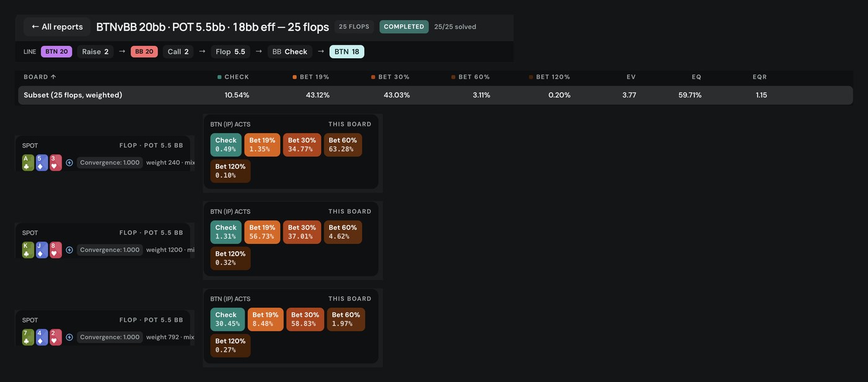
Task: Click Check 0.49% on the A-5-3 board
Action: [226, 144]
